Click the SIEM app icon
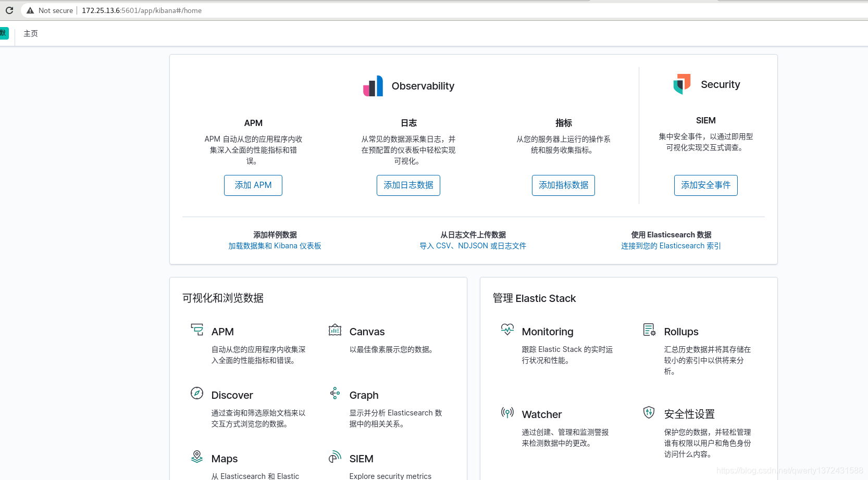The width and height of the screenshot is (868, 480). [335, 457]
